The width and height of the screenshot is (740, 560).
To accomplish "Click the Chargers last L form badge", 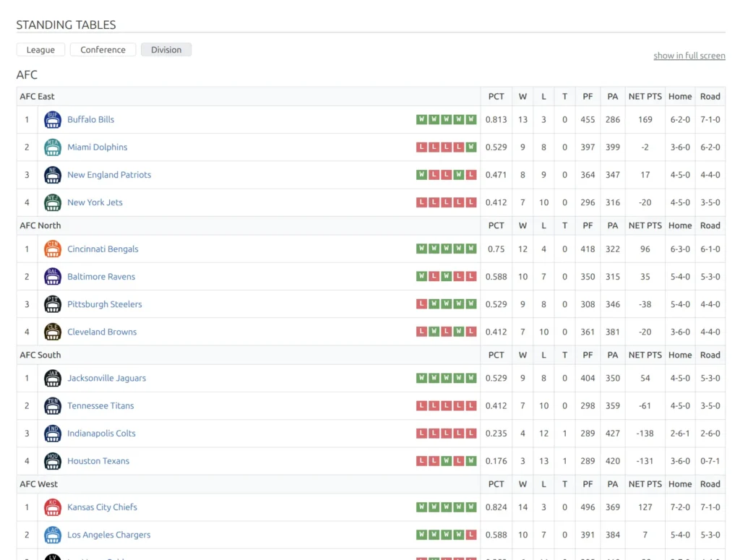I will pyautogui.click(x=471, y=535).
